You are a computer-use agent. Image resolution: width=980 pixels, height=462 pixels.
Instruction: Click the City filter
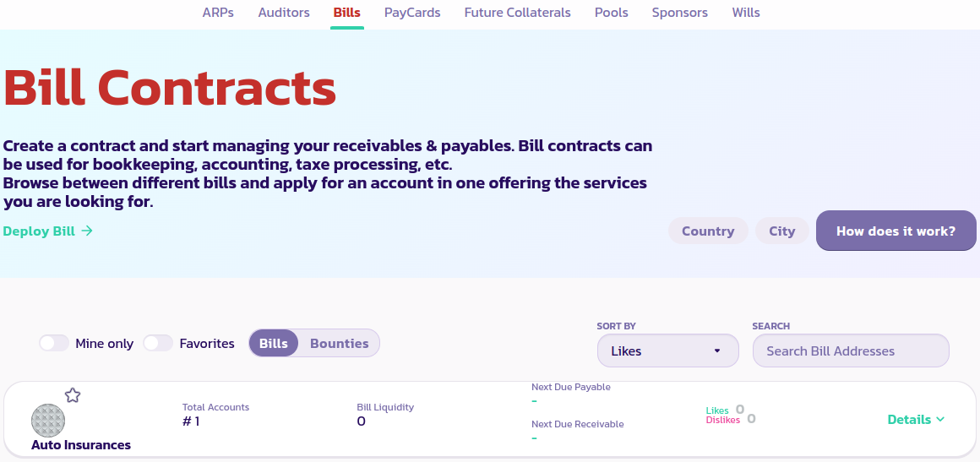[781, 231]
